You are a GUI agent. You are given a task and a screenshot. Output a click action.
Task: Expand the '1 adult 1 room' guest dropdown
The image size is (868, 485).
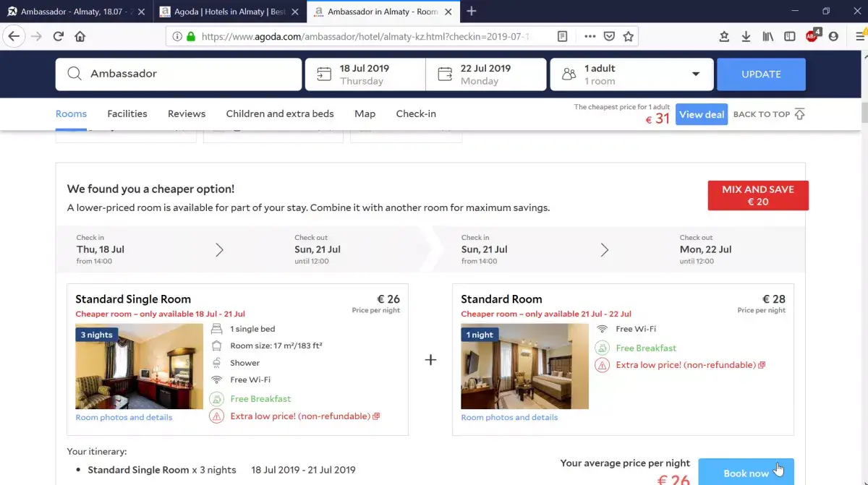631,74
